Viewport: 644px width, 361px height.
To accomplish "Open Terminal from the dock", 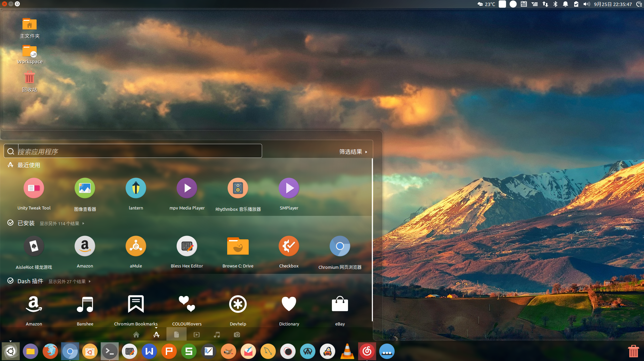I will tap(110, 351).
